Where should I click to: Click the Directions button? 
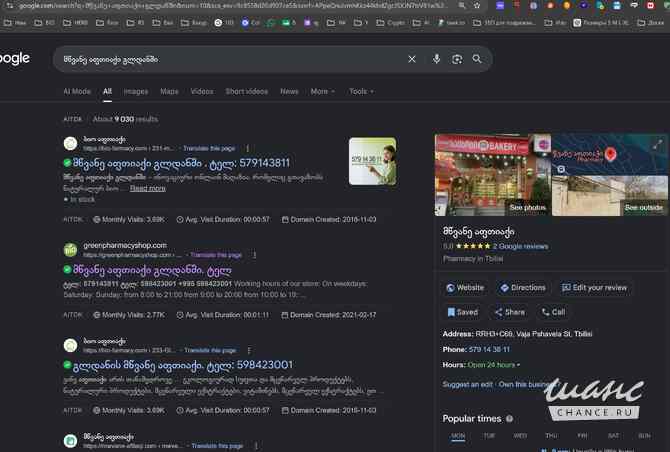523,288
